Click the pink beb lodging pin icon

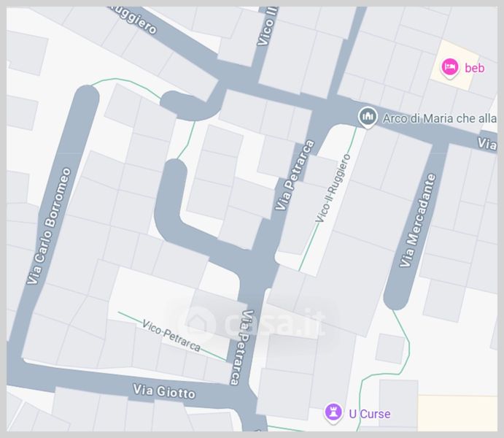pos(449,68)
